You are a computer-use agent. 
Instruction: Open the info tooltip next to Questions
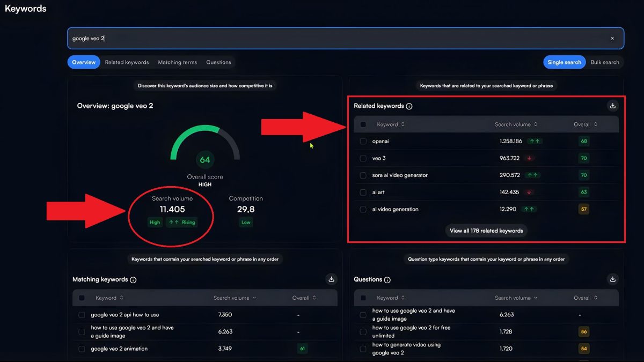(x=388, y=279)
